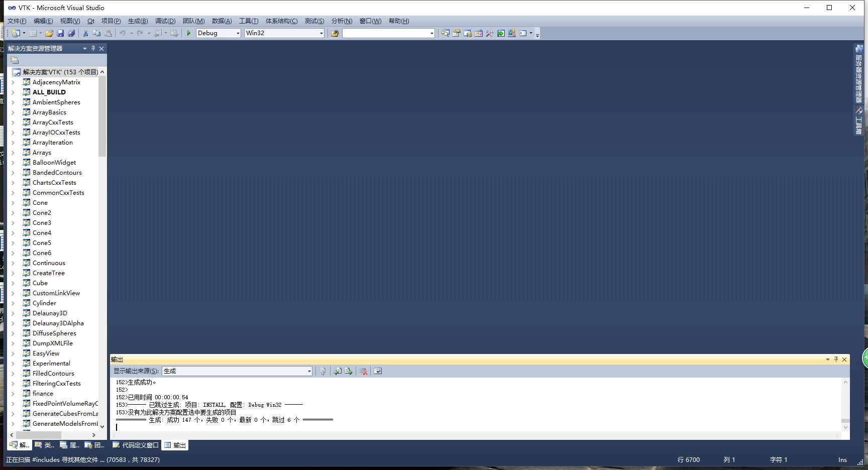Open the 文件(F) menu
The height and width of the screenshot is (470, 868).
(x=17, y=21)
